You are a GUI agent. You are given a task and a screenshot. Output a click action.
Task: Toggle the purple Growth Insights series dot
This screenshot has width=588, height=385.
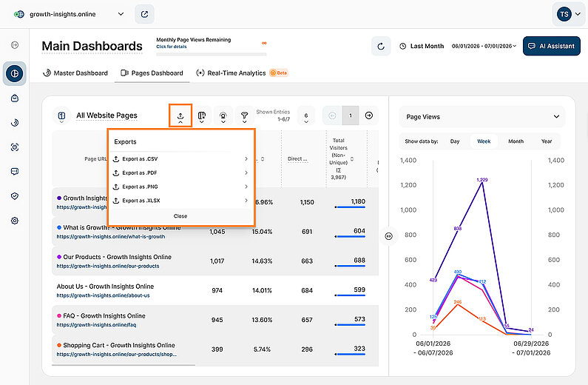point(59,198)
